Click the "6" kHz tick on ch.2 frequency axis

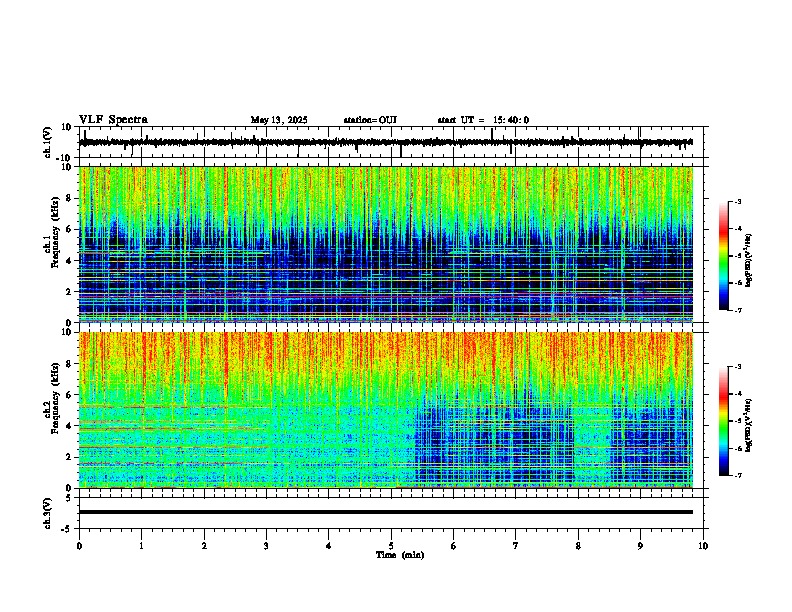click(70, 395)
